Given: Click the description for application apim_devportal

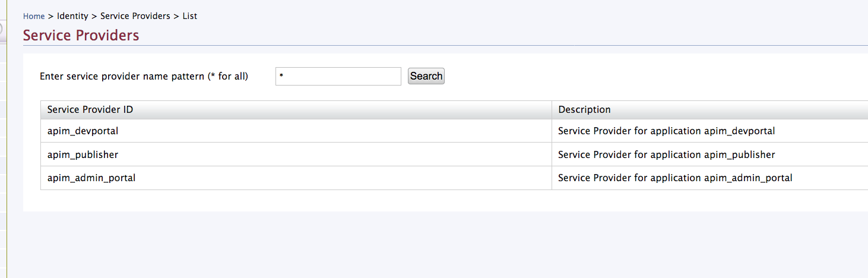Looking at the screenshot, I should point(667,131).
